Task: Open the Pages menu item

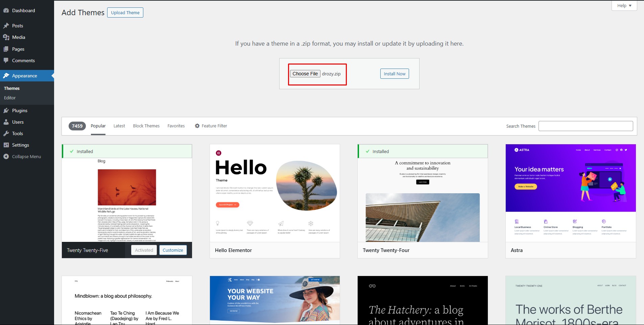Action: [27, 49]
